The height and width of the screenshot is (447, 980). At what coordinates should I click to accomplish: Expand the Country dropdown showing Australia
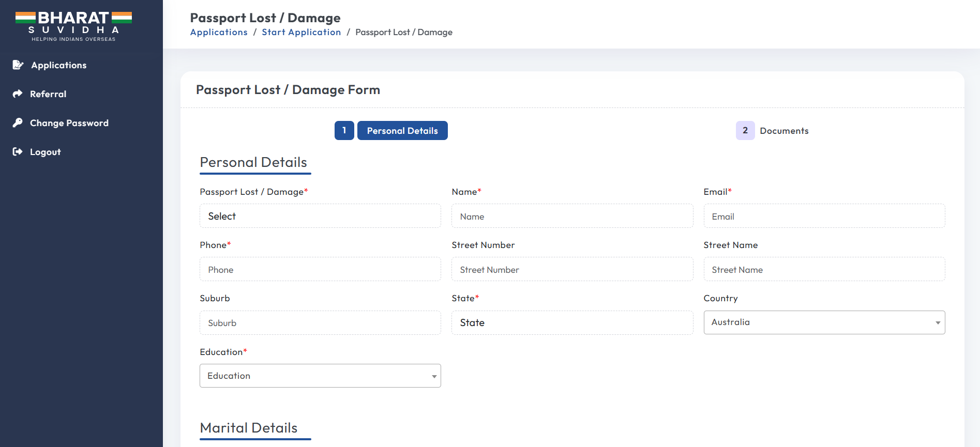824,322
